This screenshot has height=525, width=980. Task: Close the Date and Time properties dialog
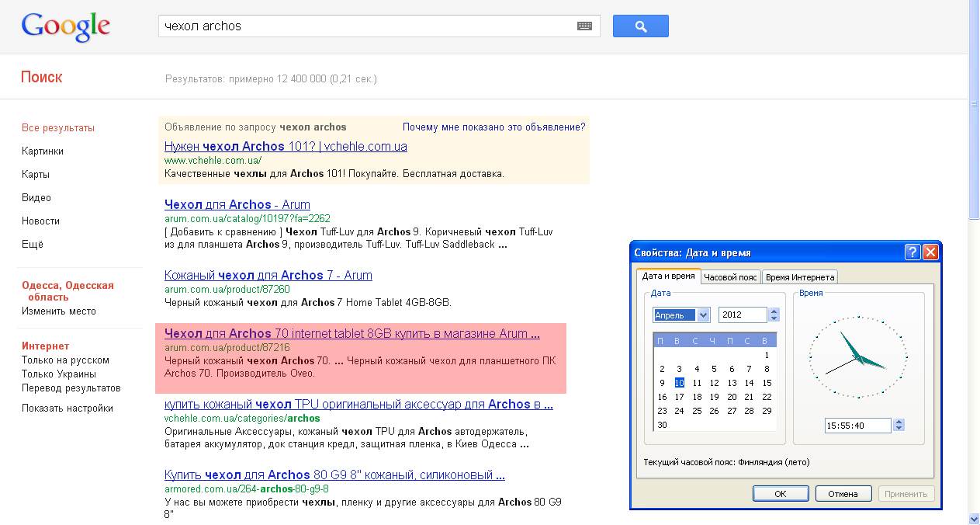931,252
